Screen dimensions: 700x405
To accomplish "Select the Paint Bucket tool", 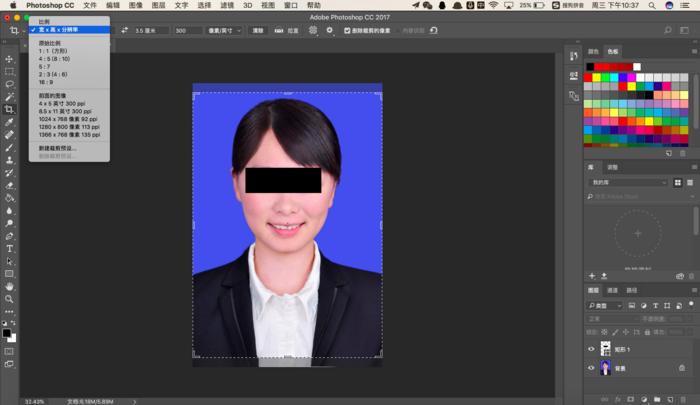I will click(x=9, y=198).
